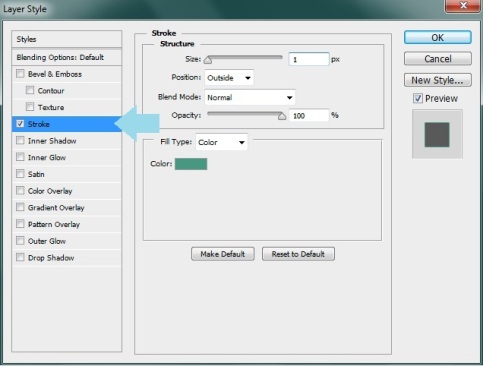The image size is (483, 366).
Task: Enable the Drop Shadow checkbox
Action: click(20, 257)
